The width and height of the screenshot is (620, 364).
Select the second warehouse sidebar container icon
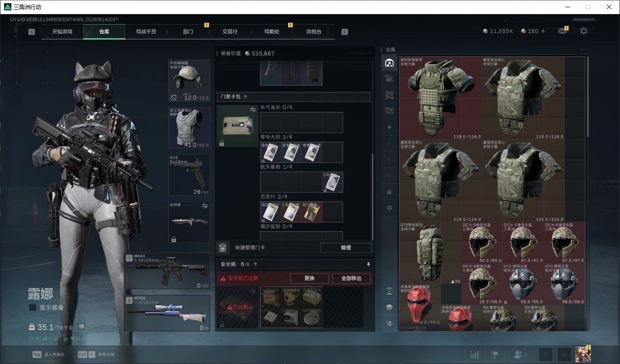[x=389, y=79]
